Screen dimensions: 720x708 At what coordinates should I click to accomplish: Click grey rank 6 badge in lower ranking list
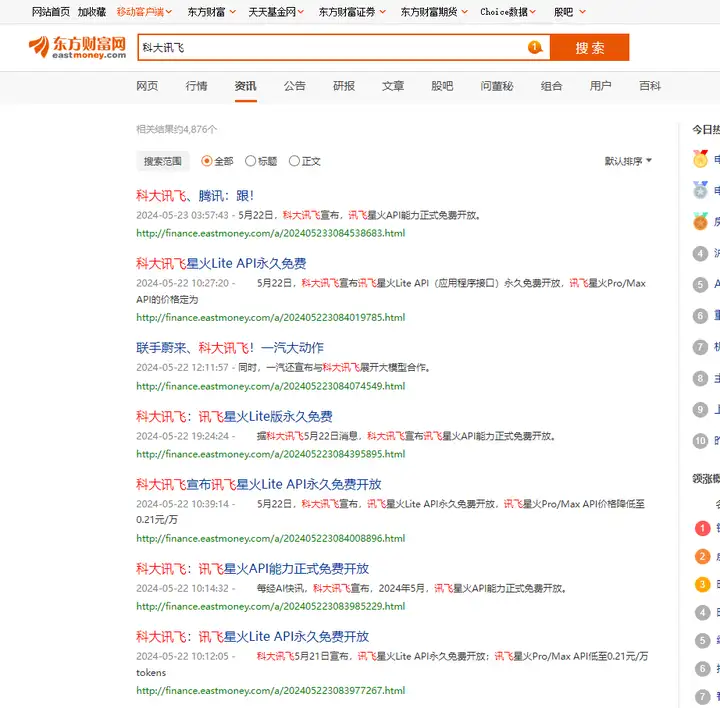coord(703,669)
